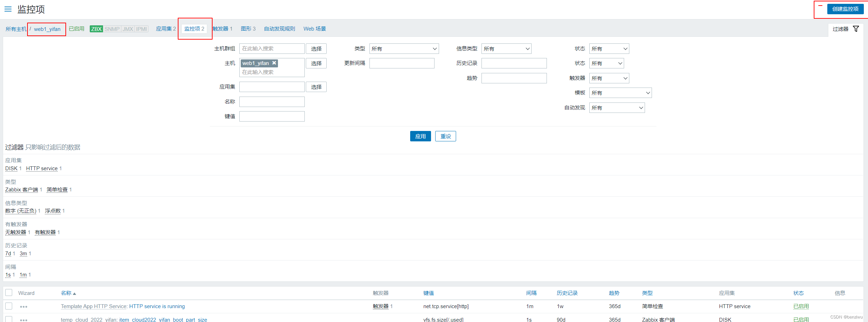This screenshot has width=868, height=322.
Task: Expand the 模板 dropdown
Action: (620, 93)
